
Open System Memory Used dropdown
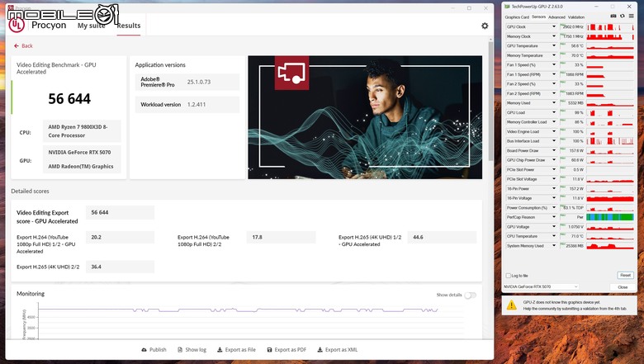pyautogui.click(x=554, y=246)
